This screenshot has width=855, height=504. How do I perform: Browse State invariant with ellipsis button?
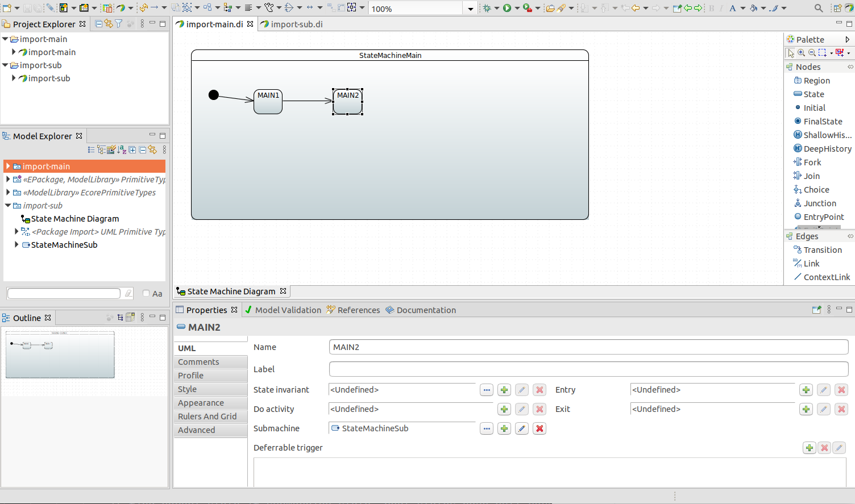click(486, 390)
